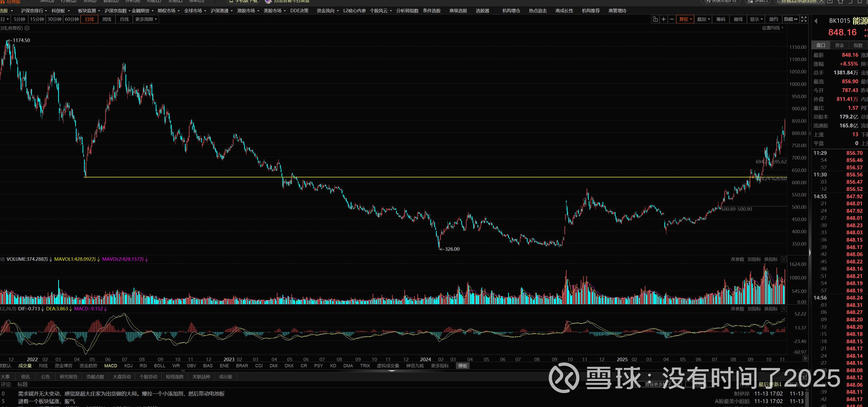Open the 更多周期 dropdown
The image size is (868, 407).
146,19
